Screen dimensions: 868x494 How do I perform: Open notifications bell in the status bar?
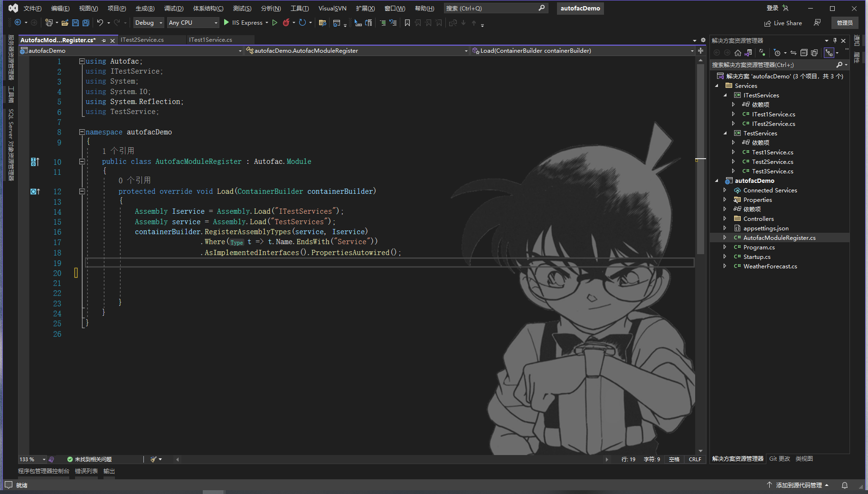click(844, 485)
